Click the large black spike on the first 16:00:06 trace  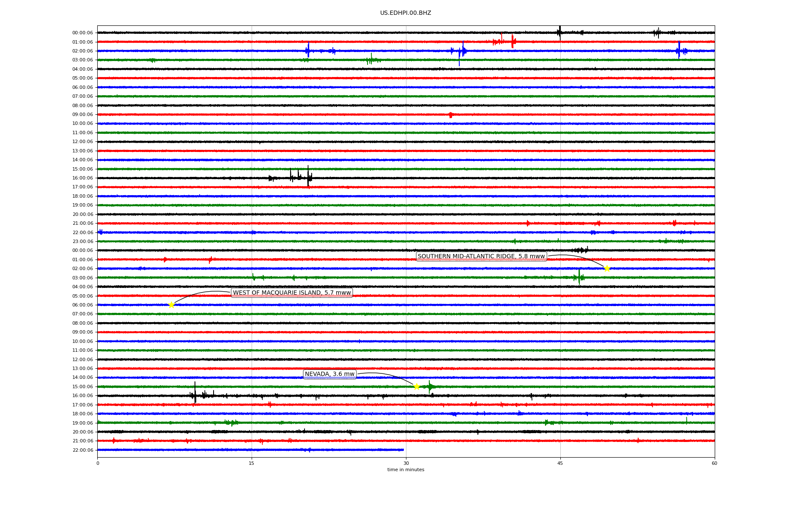(x=308, y=176)
